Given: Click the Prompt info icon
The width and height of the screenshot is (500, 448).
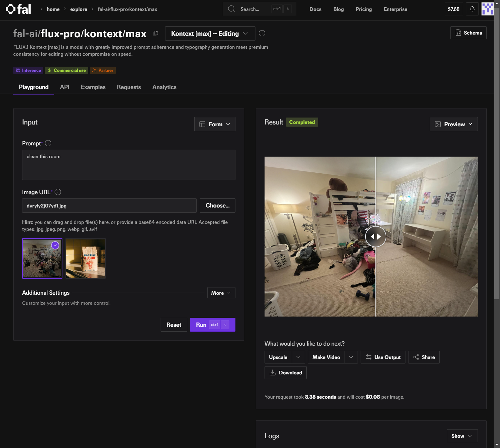Looking at the screenshot, I should [x=48, y=143].
